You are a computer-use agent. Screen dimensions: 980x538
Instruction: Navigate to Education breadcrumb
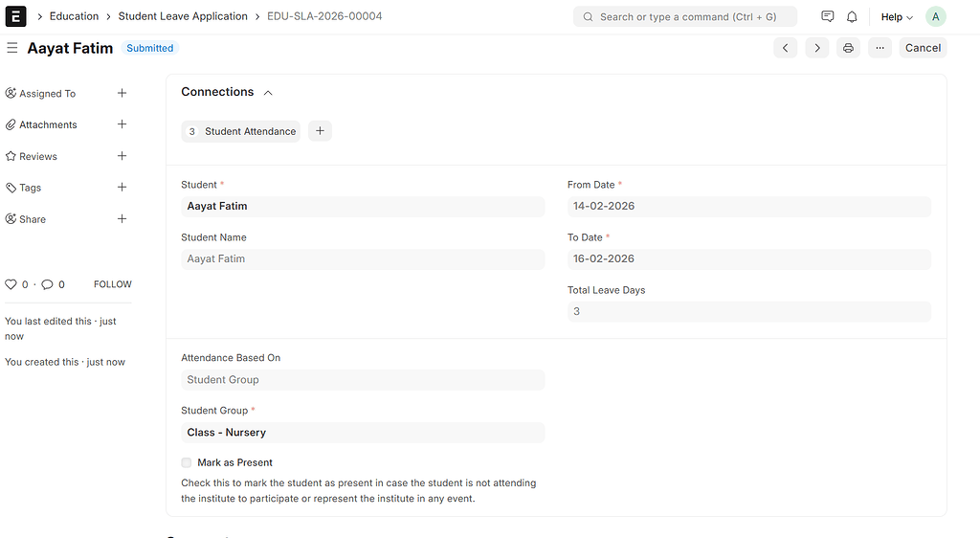click(74, 16)
